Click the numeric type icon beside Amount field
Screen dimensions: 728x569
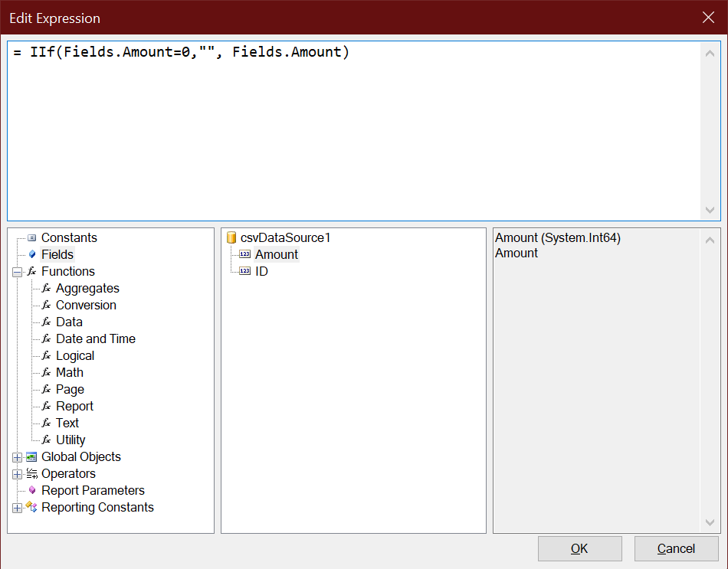pos(244,254)
